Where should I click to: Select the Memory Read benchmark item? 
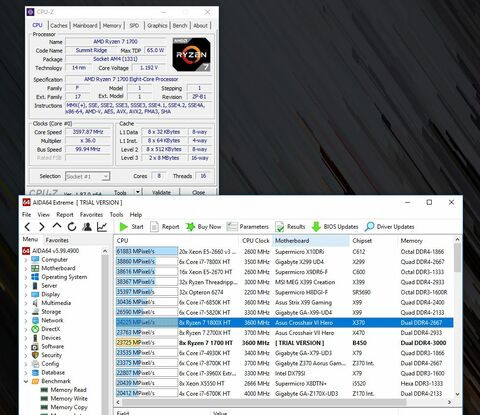point(68,390)
